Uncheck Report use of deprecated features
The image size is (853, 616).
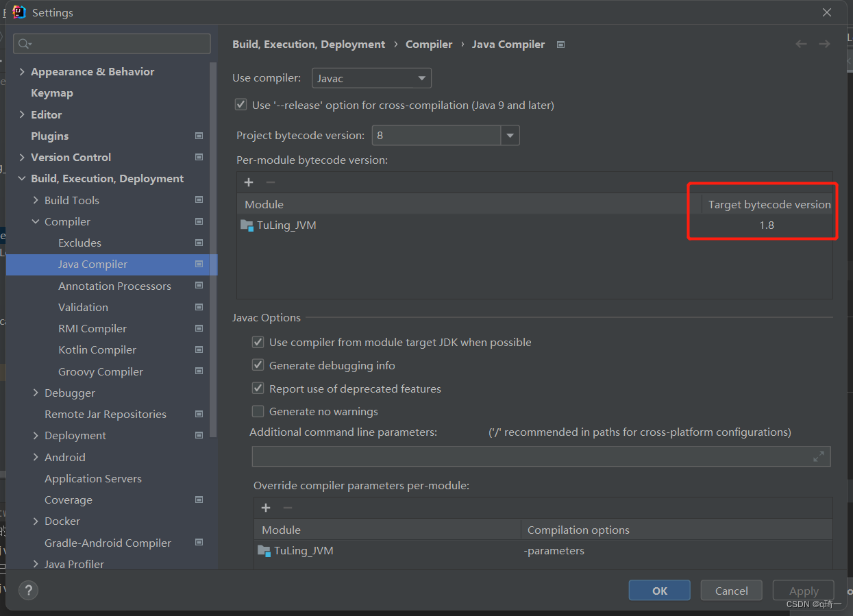point(258,389)
